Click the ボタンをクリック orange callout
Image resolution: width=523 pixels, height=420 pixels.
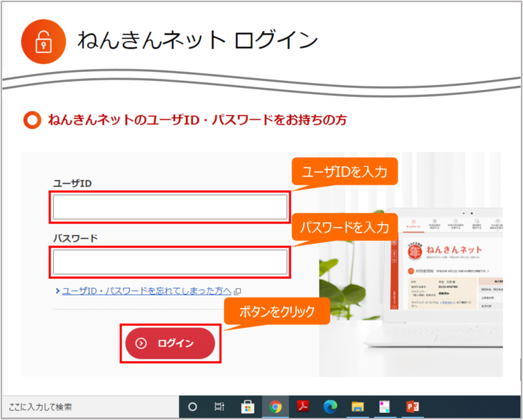[x=276, y=312]
